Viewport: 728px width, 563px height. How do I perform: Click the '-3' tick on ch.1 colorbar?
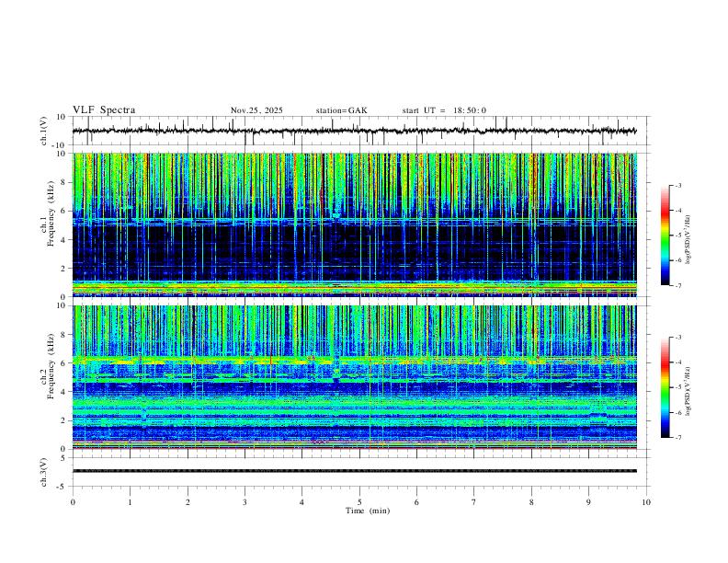(x=677, y=185)
